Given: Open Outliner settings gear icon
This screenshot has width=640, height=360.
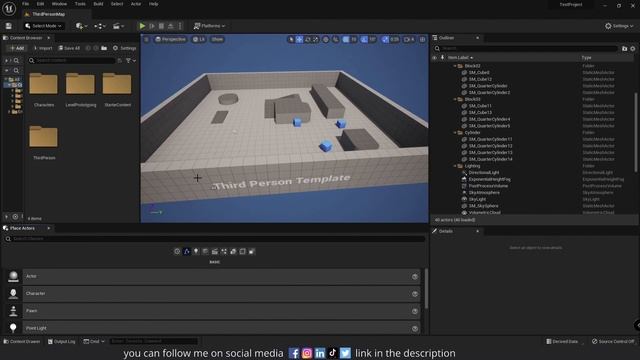Looking at the screenshot, I should [633, 49].
